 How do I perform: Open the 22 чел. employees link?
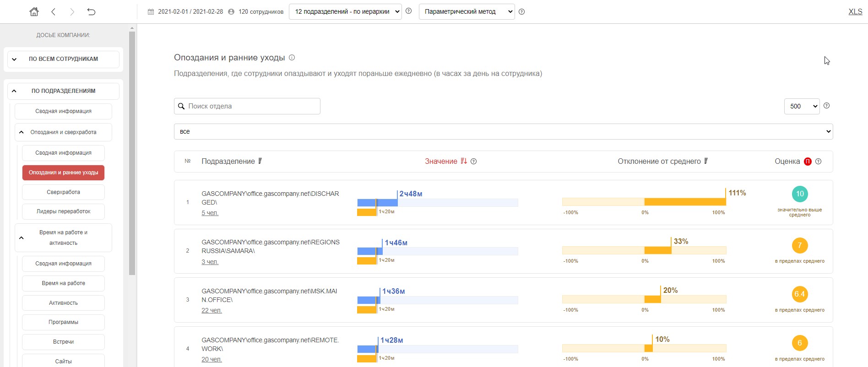tap(212, 310)
